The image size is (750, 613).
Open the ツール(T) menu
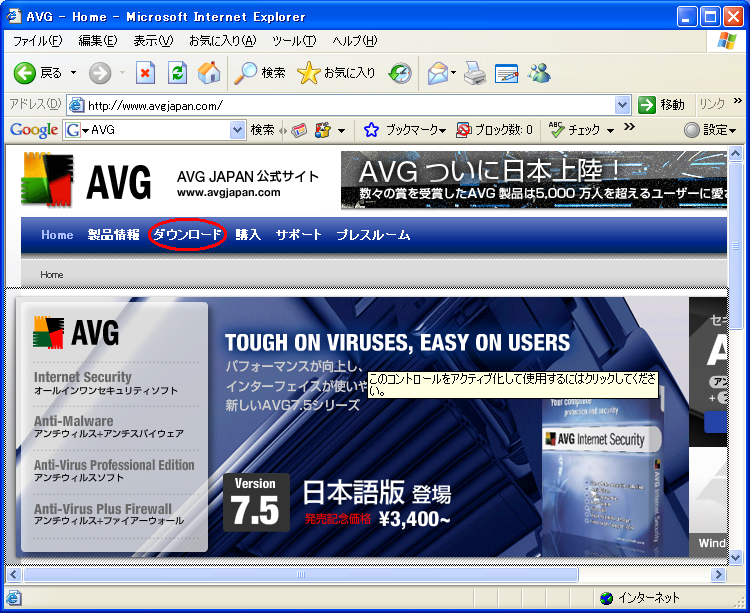click(x=294, y=41)
